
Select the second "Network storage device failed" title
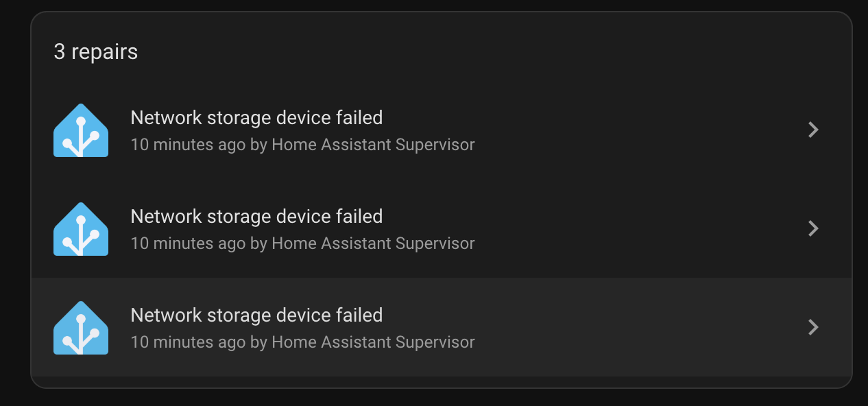[x=256, y=217]
